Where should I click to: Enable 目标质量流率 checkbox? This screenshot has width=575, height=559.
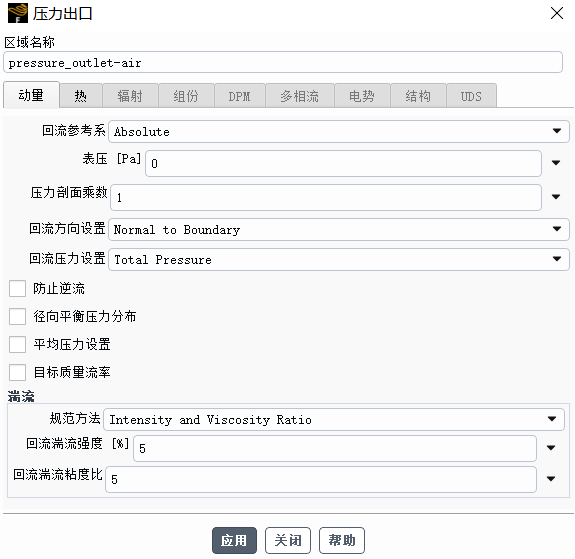coord(17,372)
